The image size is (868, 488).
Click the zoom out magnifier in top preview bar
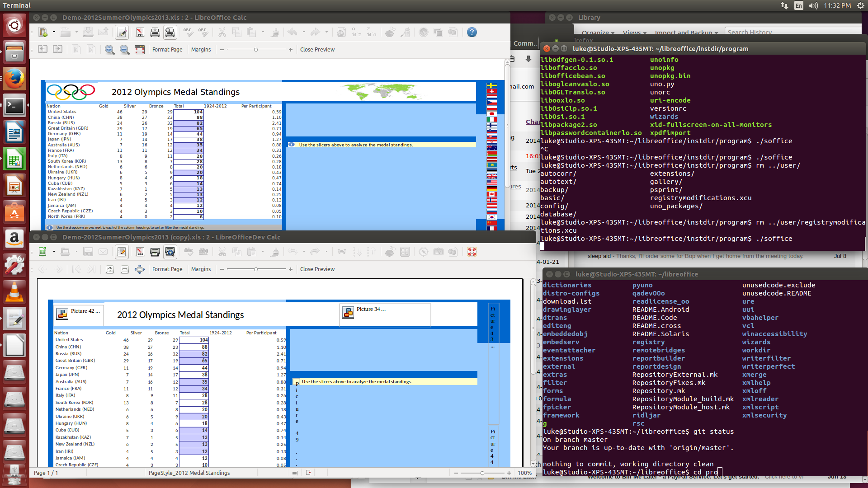[124, 50]
